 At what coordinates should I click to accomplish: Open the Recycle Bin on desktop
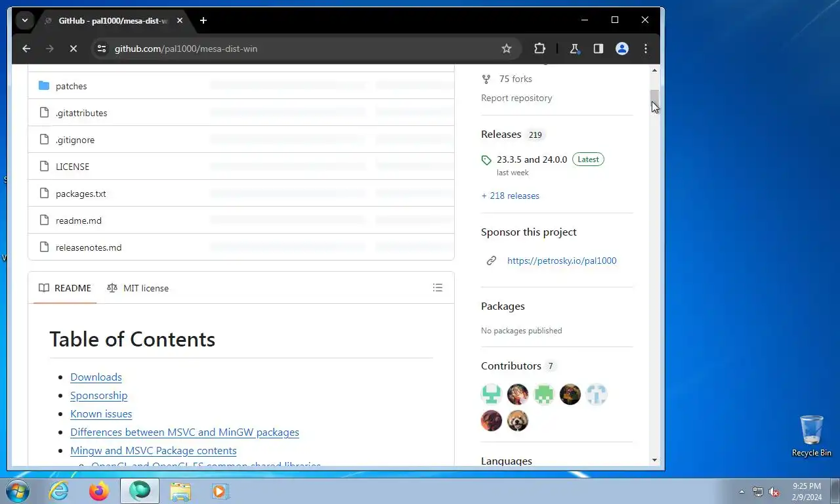[812, 436]
